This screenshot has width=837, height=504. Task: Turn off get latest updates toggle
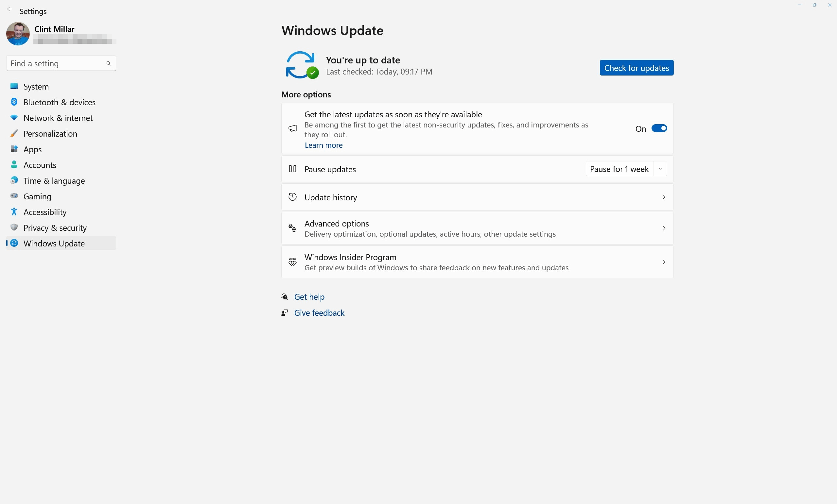pos(659,128)
